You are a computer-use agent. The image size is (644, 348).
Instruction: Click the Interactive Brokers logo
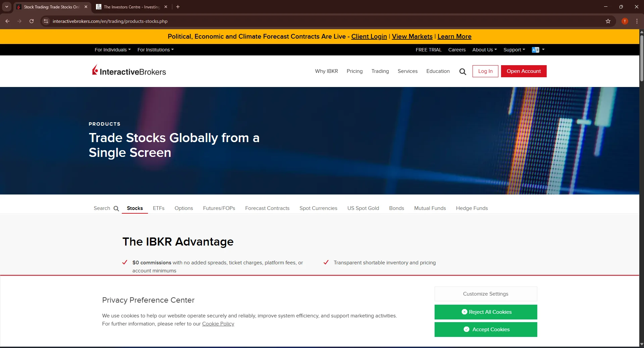pyautogui.click(x=129, y=71)
